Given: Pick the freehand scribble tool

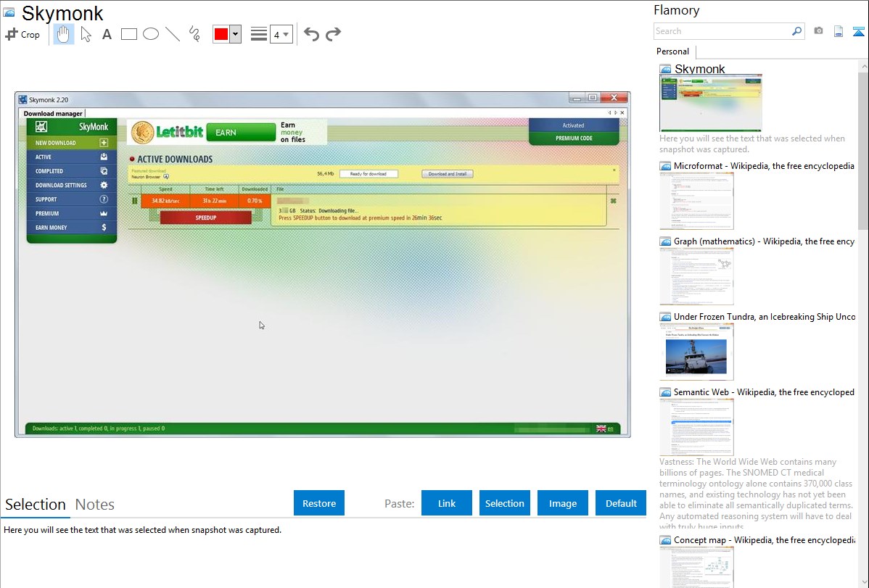Looking at the screenshot, I should click(194, 34).
